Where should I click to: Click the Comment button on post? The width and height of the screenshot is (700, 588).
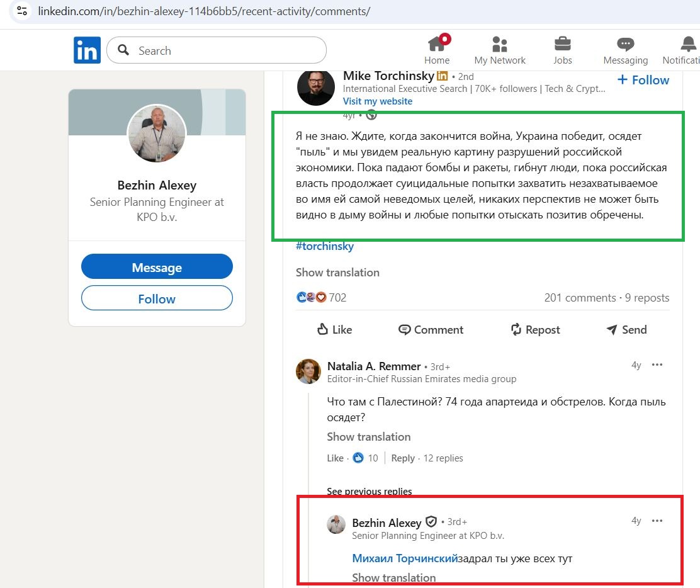coord(431,329)
